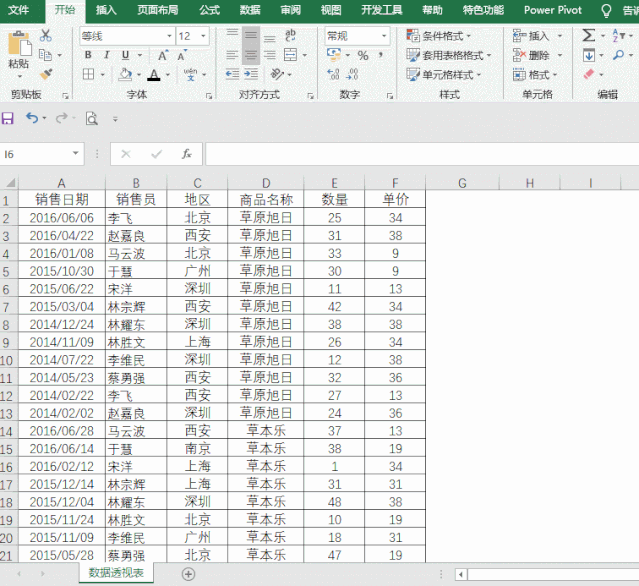
Task: Toggle bottom vertical alignment
Action: point(269,38)
